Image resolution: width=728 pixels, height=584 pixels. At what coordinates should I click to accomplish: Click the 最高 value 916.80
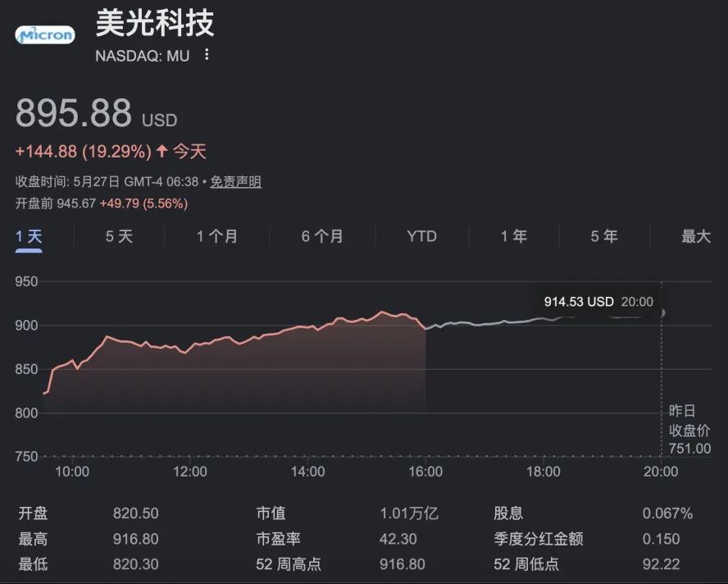coord(135,539)
